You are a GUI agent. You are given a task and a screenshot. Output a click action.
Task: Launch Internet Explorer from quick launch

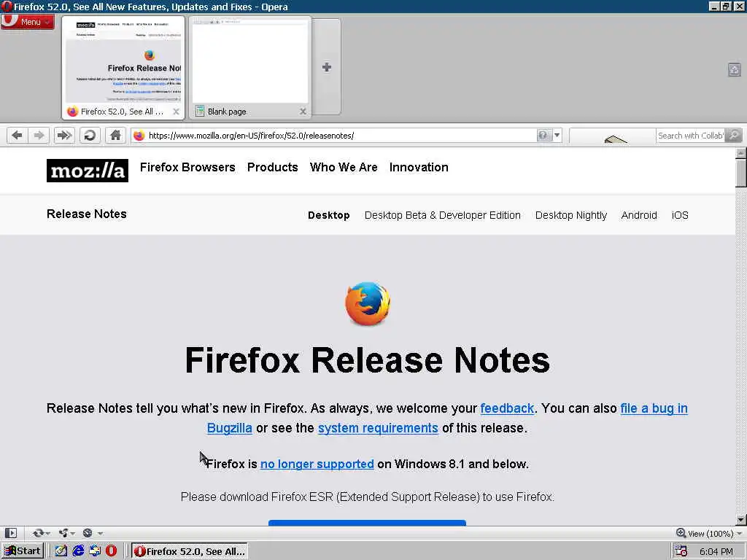click(x=77, y=551)
